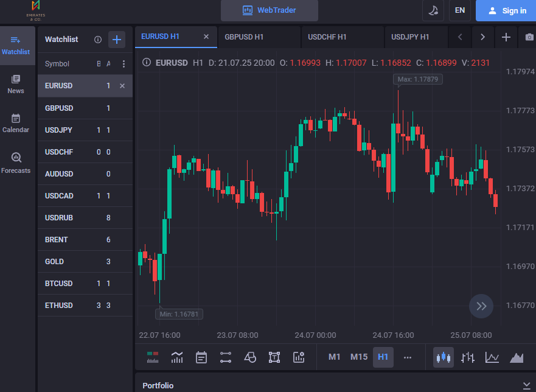536x392 pixels.
Task: Close the EURUSD H1 chart tab
Action: 206,37
